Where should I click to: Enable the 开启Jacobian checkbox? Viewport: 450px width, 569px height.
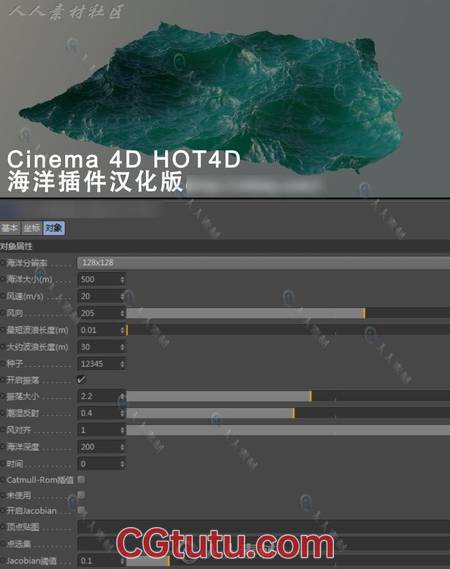81,510
